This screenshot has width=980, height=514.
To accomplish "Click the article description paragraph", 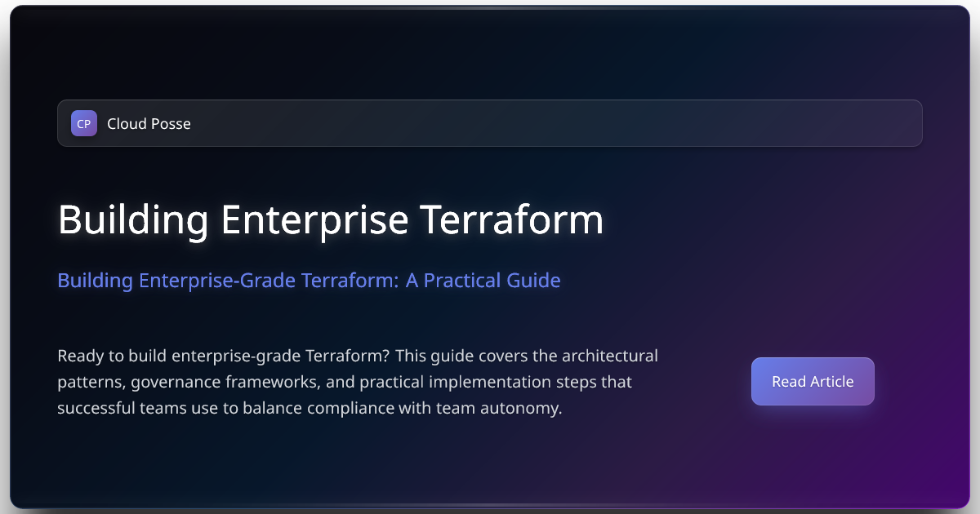I will pos(357,381).
